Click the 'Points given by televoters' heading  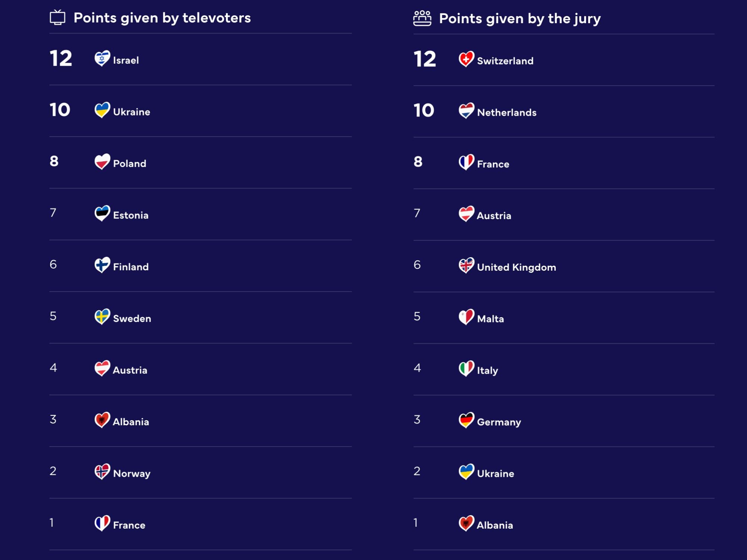point(162,18)
